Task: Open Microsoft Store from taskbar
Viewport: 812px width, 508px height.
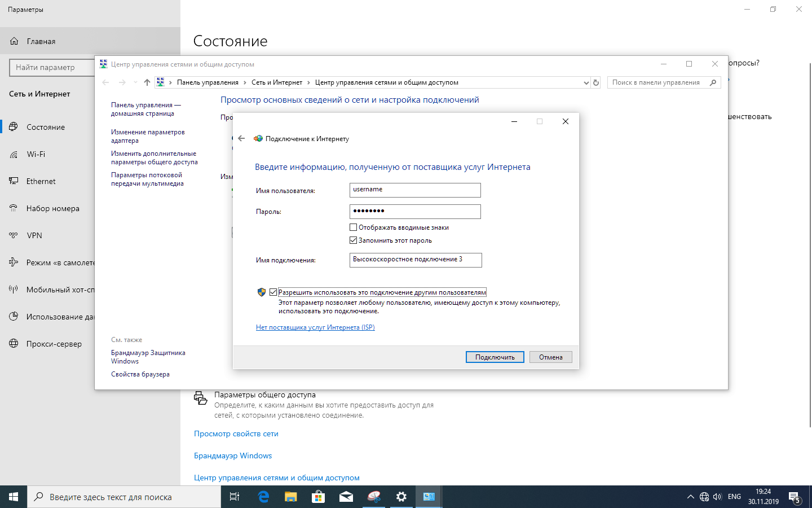Action: click(x=318, y=497)
